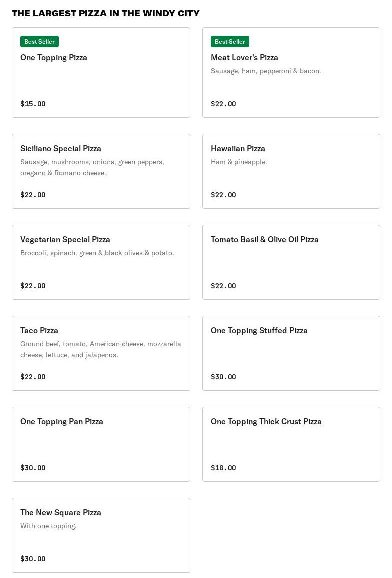Click the Largest Pizza in the Windy City heading
This screenshot has height=578, width=392.
click(106, 13)
